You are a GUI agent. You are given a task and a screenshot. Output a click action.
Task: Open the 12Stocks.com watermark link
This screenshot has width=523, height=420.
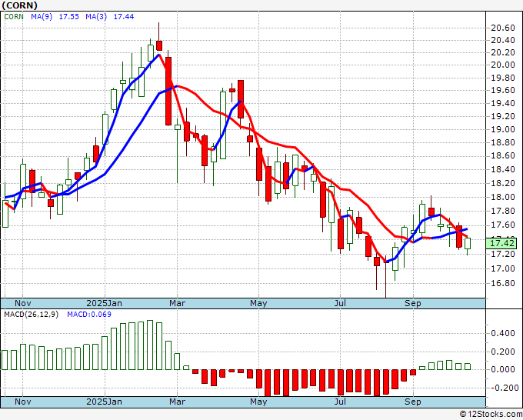[489, 413]
